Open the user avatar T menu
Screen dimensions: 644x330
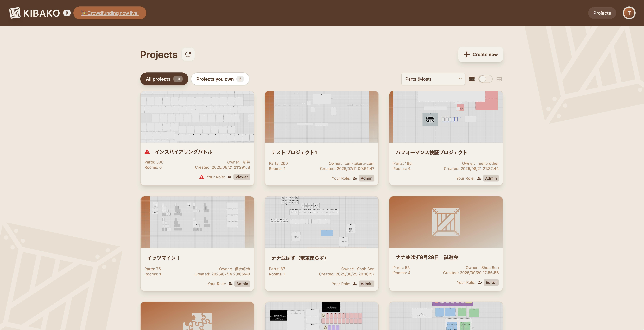click(629, 13)
